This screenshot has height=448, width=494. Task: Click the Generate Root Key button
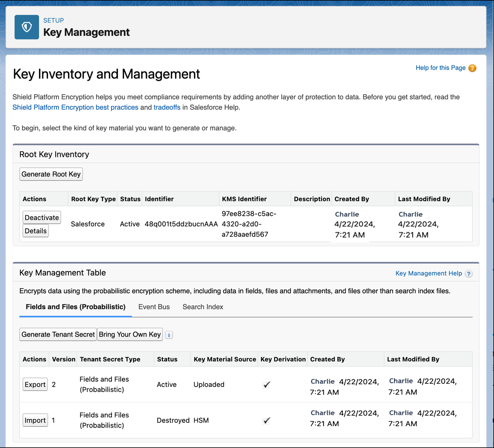(51, 174)
